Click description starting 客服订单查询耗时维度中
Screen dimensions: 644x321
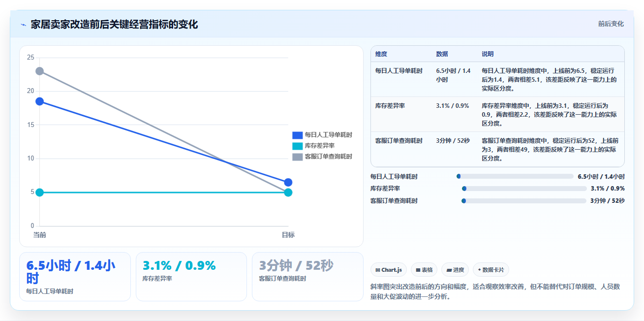(x=549, y=149)
